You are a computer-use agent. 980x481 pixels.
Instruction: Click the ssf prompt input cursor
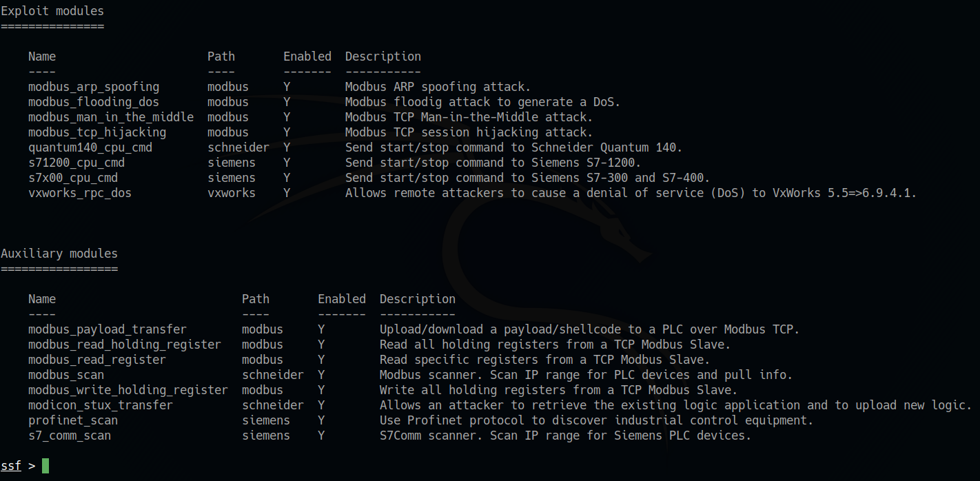point(45,466)
